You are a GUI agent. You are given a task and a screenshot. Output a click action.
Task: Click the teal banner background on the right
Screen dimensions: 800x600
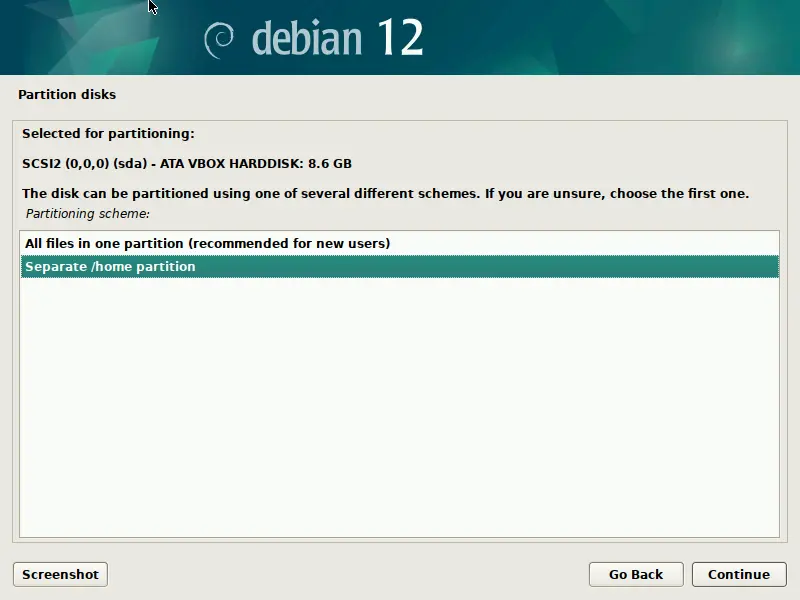650,38
